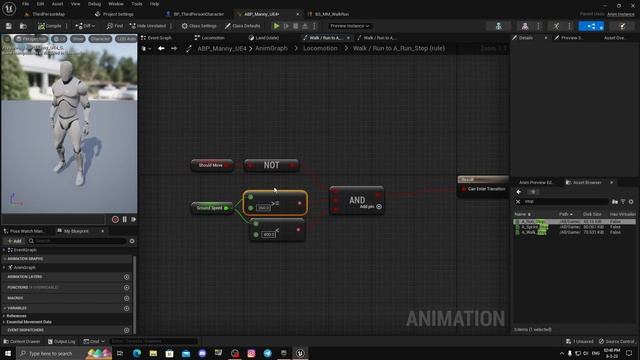Toggle Hide Unrelated nodes
The image size is (640, 360).
(x=148, y=26)
